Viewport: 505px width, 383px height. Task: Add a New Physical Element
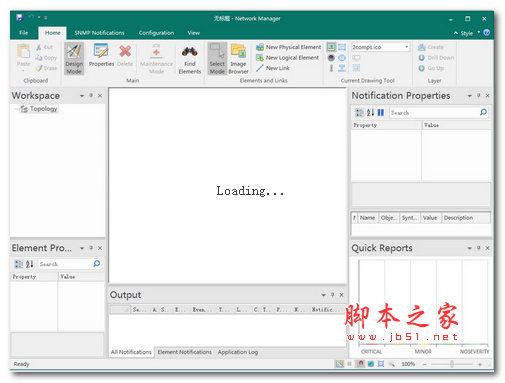[289, 47]
